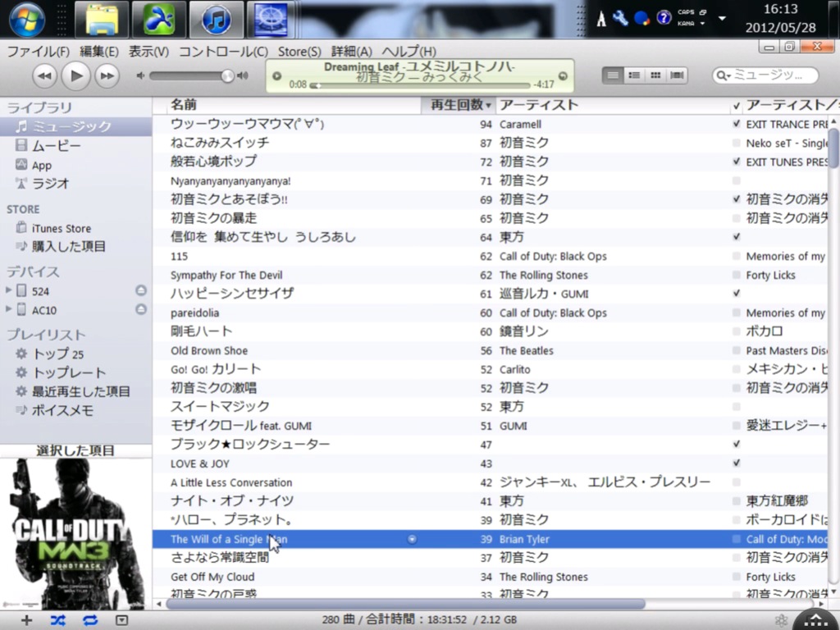Click 選択した項目 artwork header
This screenshot has height=630, width=840.
point(75,450)
